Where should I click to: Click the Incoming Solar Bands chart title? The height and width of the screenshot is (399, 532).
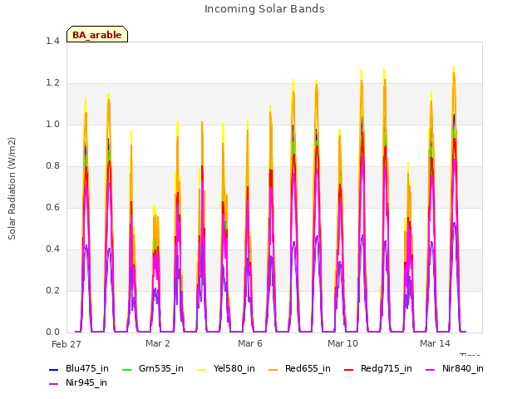[x=264, y=9]
